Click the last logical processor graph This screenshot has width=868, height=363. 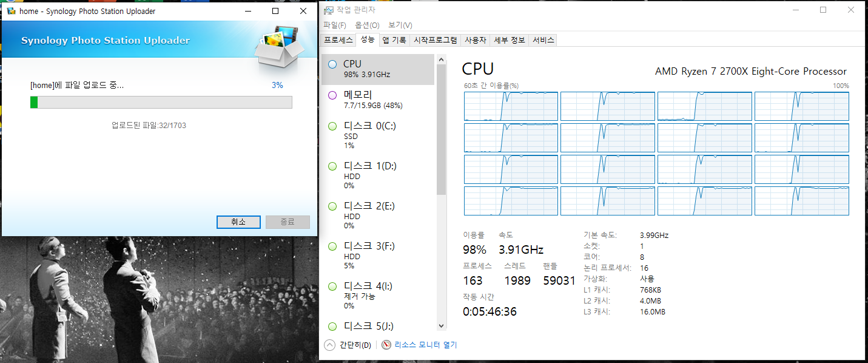click(801, 201)
